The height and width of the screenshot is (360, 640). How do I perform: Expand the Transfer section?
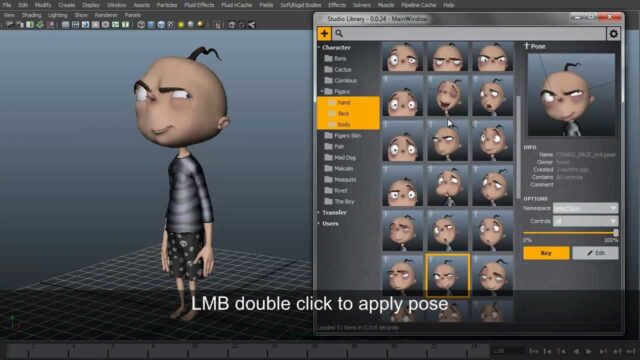pos(319,213)
